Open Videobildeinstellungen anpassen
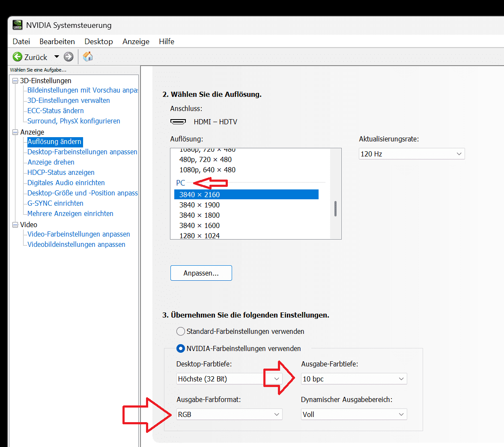The image size is (504, 447). [x=76, y=245]
